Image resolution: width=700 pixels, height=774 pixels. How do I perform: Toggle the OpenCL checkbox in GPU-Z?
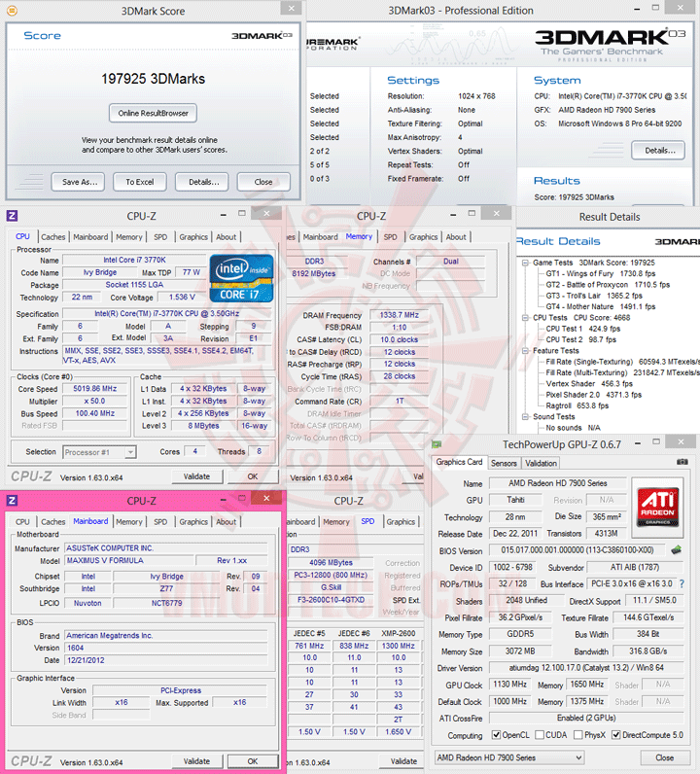tap(496, 735)
